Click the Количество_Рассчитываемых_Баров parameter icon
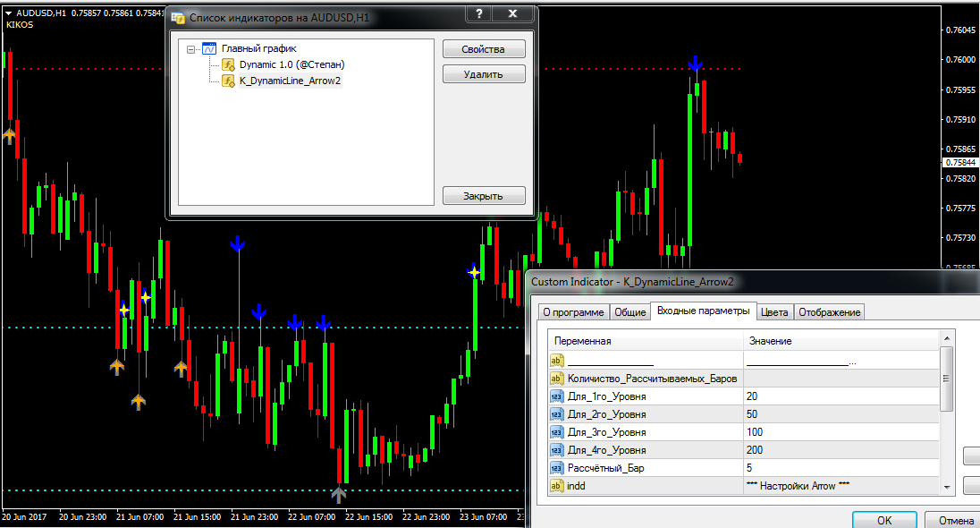 tap(556, 378)
